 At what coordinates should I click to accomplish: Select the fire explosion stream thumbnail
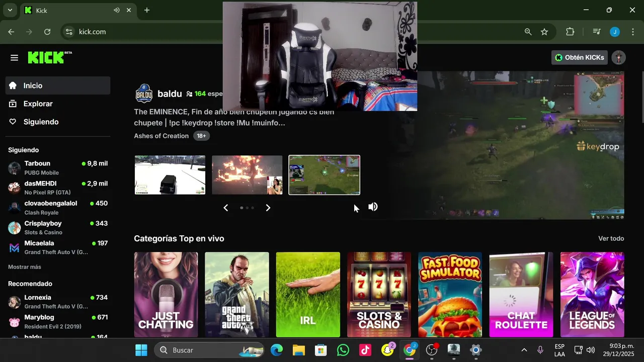[x=247, y=175]
